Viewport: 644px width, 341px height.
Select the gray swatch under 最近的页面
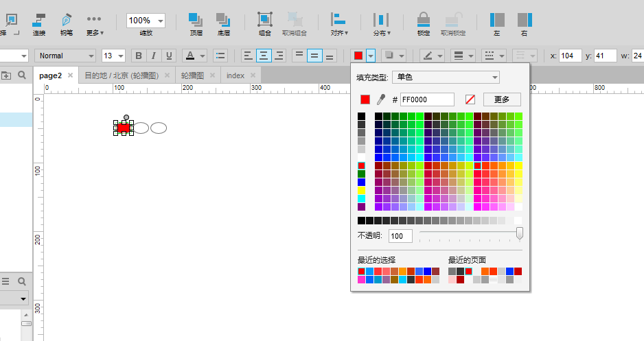[x=452, y=271]
